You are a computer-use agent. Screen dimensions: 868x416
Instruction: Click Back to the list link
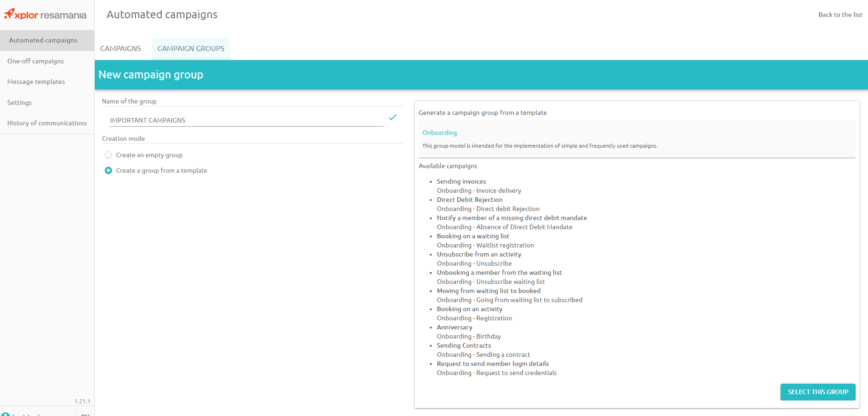coord(840,15)
